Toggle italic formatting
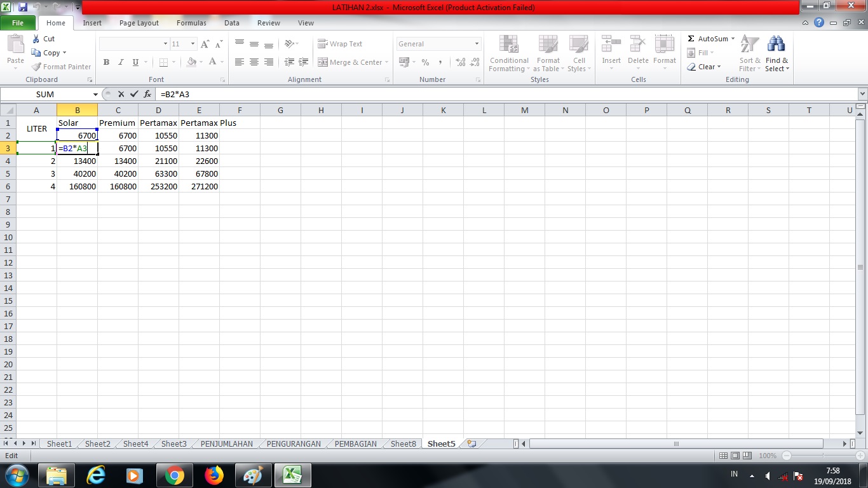The width and height of the screenshot is (868, 488). tap(120, 62)
